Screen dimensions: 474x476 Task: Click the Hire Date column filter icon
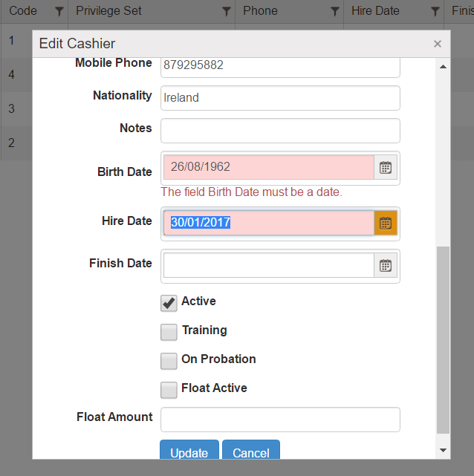point(435,11)
